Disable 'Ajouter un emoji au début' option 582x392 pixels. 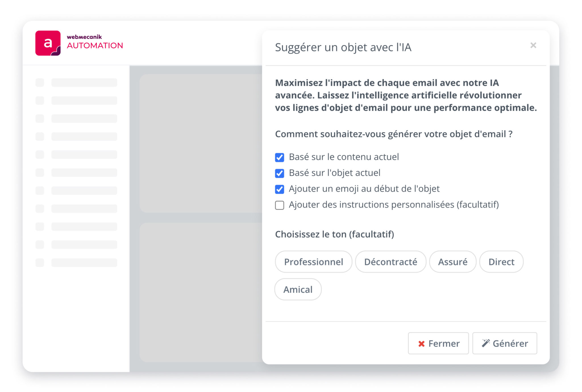click(280, 189)
